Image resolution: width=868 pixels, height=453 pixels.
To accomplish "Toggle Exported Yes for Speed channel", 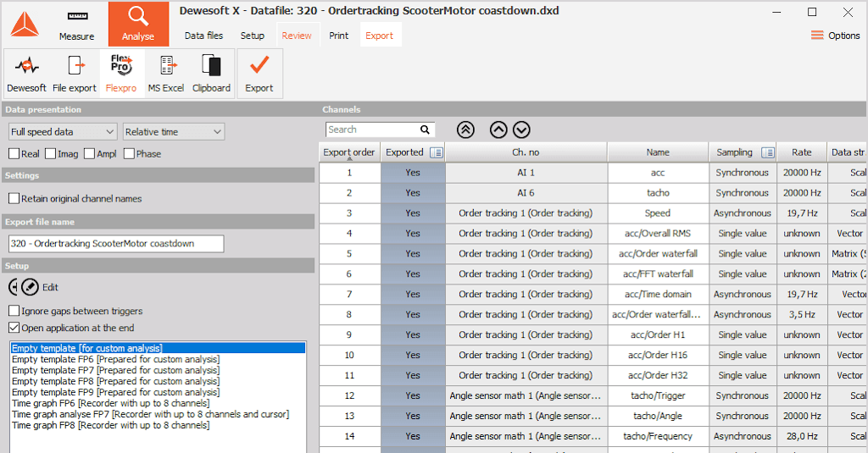I will point(413,213).
